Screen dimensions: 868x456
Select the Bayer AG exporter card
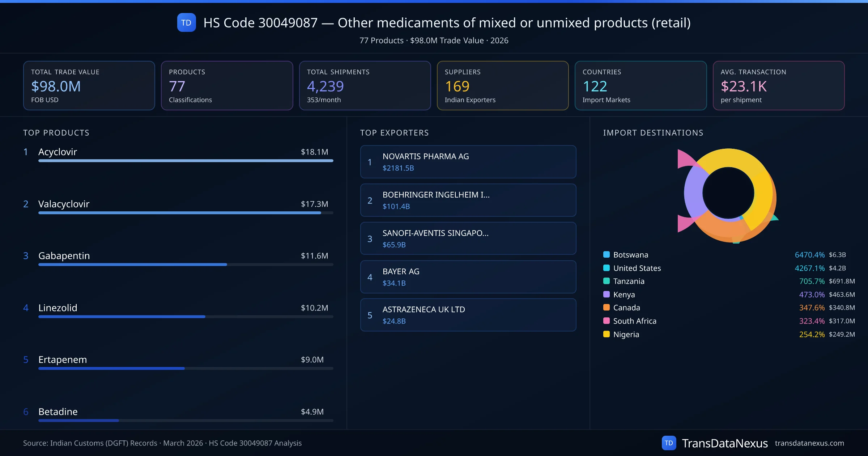click(x=468, y=277)
